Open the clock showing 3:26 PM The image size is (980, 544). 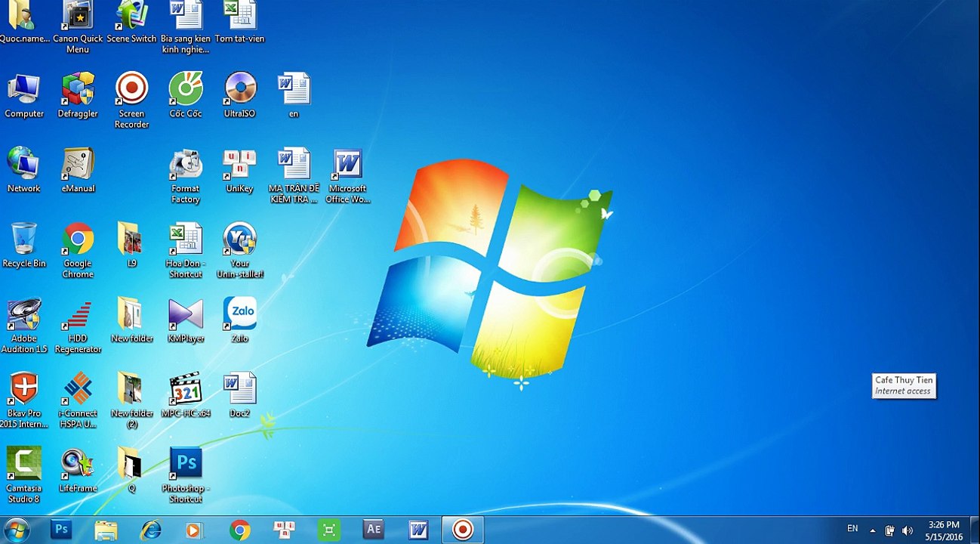(944, 530)
